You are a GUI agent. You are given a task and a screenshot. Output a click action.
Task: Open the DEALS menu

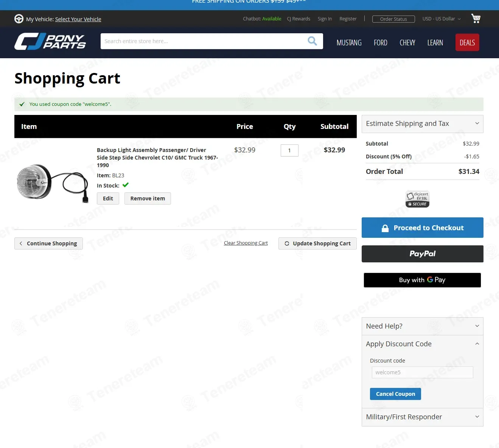[x=467, y=42]
